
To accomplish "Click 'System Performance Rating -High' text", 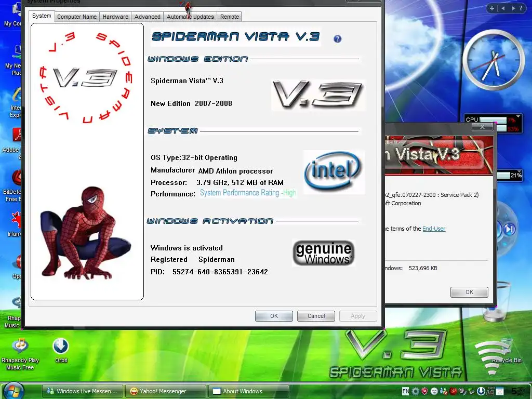I will (248, 193).
